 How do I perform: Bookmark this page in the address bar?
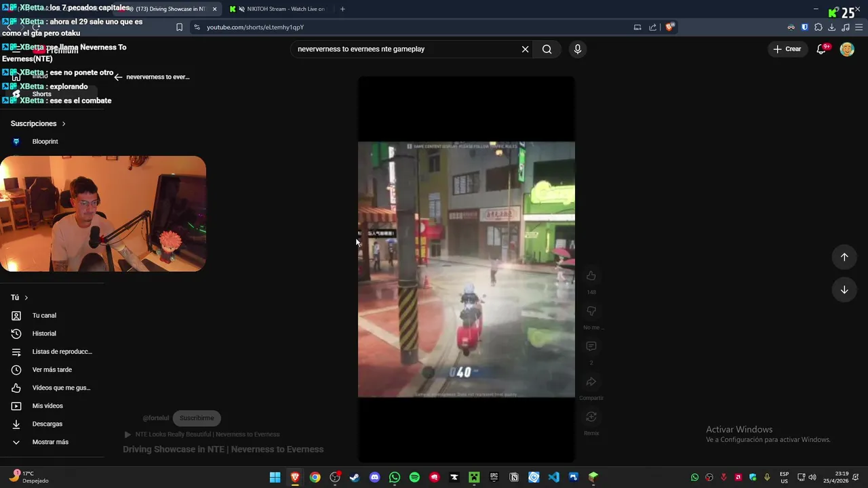(x=179, y=27)
